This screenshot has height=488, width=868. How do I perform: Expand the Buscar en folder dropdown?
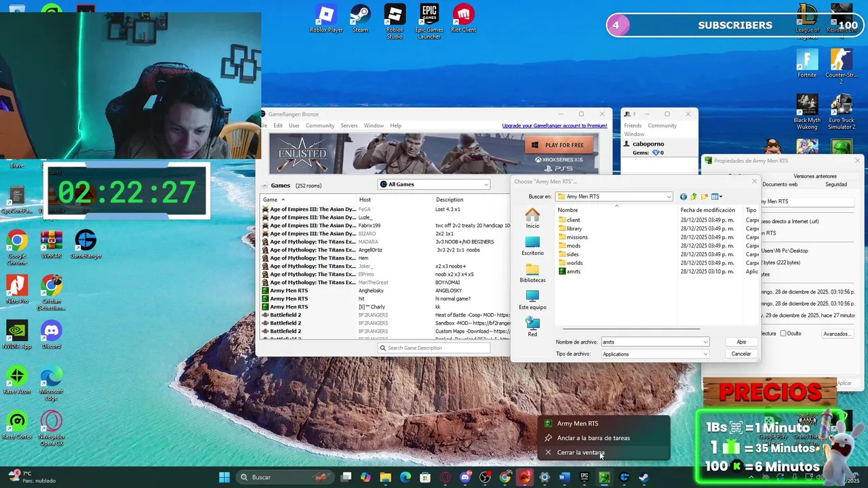pyautogui.click(x=669, y=197)
